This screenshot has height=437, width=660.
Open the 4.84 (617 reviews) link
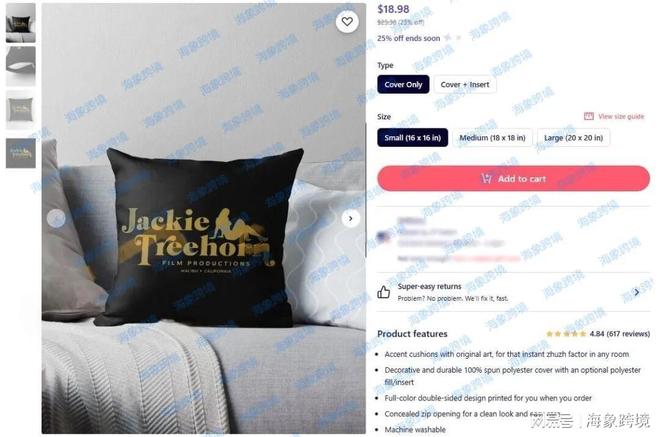(620, 334)
